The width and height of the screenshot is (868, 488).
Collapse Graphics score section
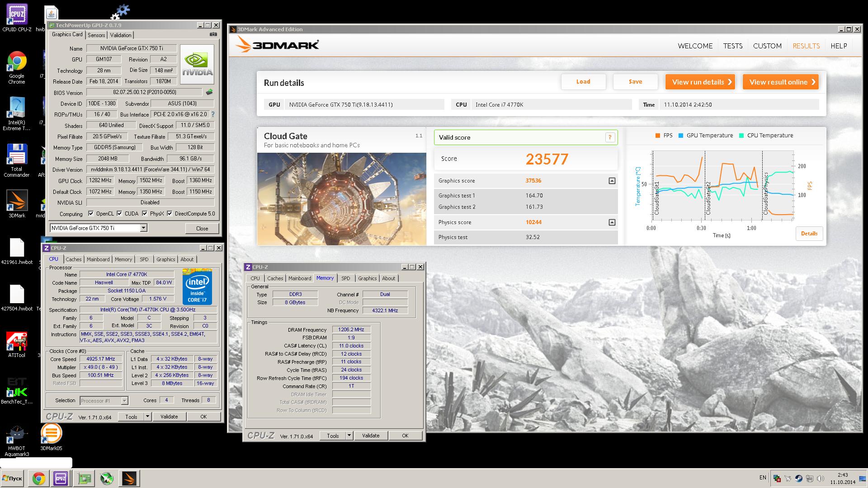[x=612, y=181]
